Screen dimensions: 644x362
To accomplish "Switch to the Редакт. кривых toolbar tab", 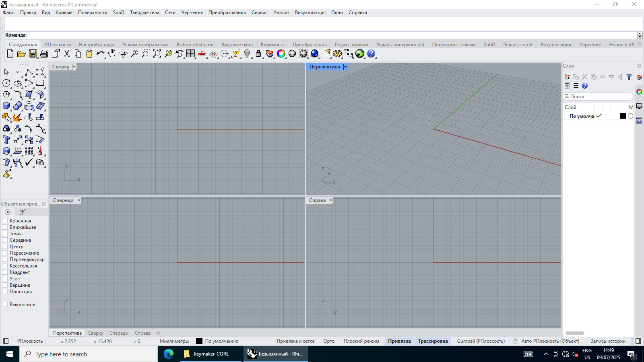I will tap(351, 45).
